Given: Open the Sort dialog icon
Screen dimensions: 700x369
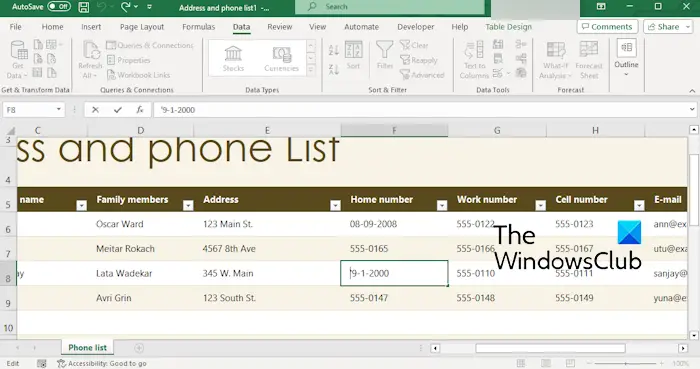Looking at the screenshot, I should point(353,55).
